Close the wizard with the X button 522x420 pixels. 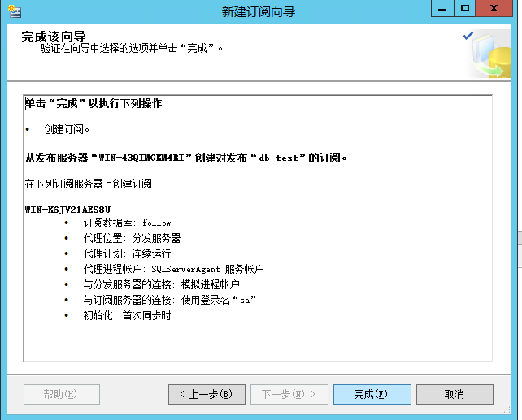tap(494, 8)
